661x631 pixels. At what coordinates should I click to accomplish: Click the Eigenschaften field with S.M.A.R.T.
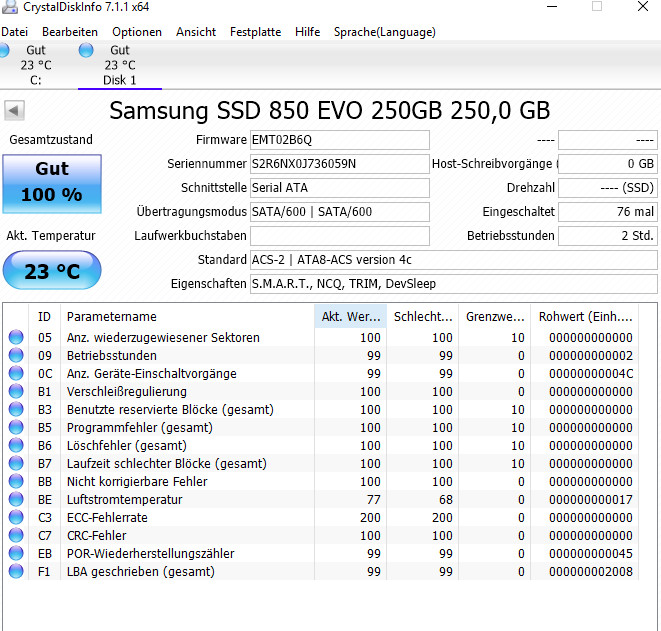point(454,284)
